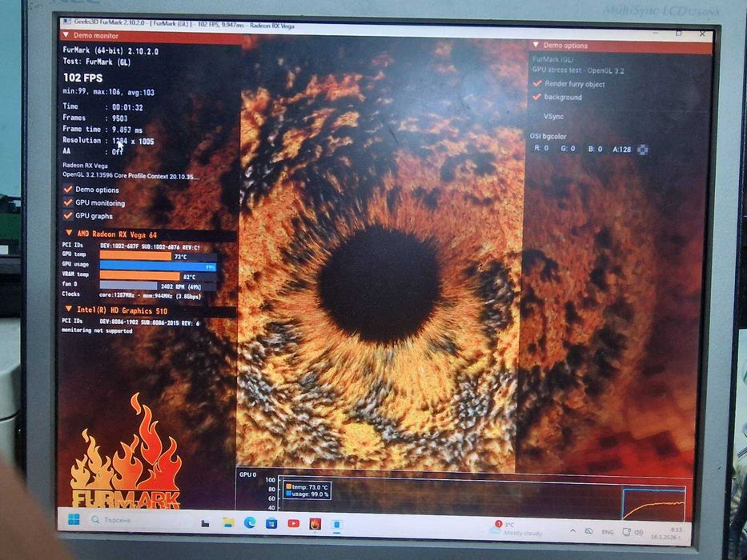Open File Explorer from the taskbar
Image resolution: width=747 pixels, height=560 pixels.
(x=228, y=523)
